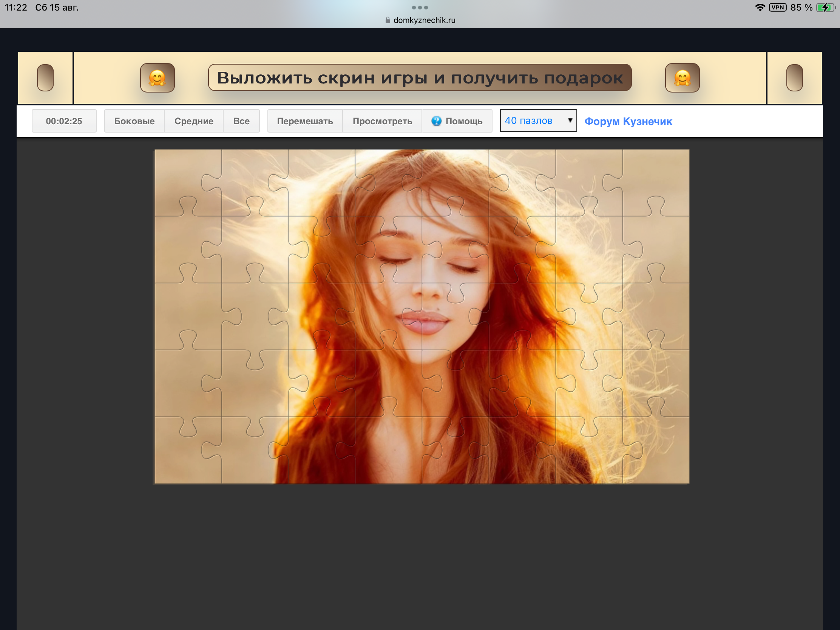Screen dimensions: 840x630
Task: Click the assembled puzzle image
Action: [422, 317]
